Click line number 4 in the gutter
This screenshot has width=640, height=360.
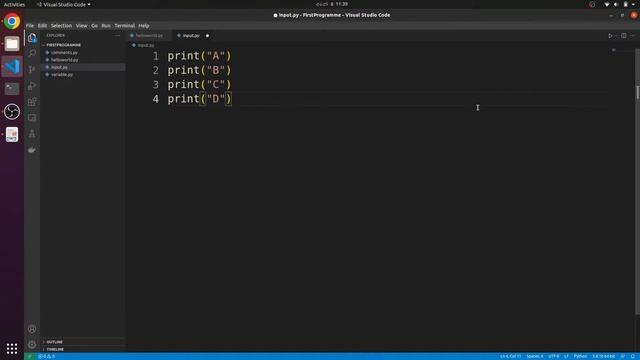point(156,99)
